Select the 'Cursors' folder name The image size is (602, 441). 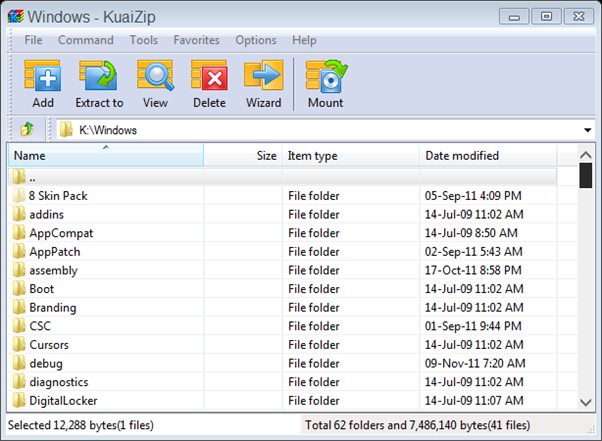tap(49, 345)
